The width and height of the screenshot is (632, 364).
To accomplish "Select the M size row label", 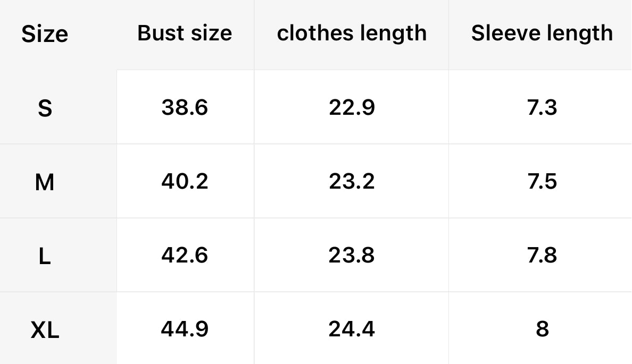I will (45, 183).
